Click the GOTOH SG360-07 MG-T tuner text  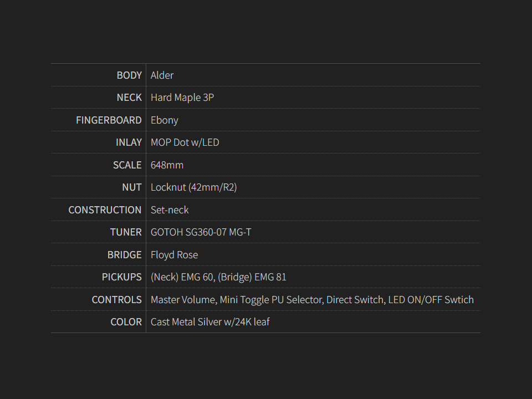click(x=201, y=232)
